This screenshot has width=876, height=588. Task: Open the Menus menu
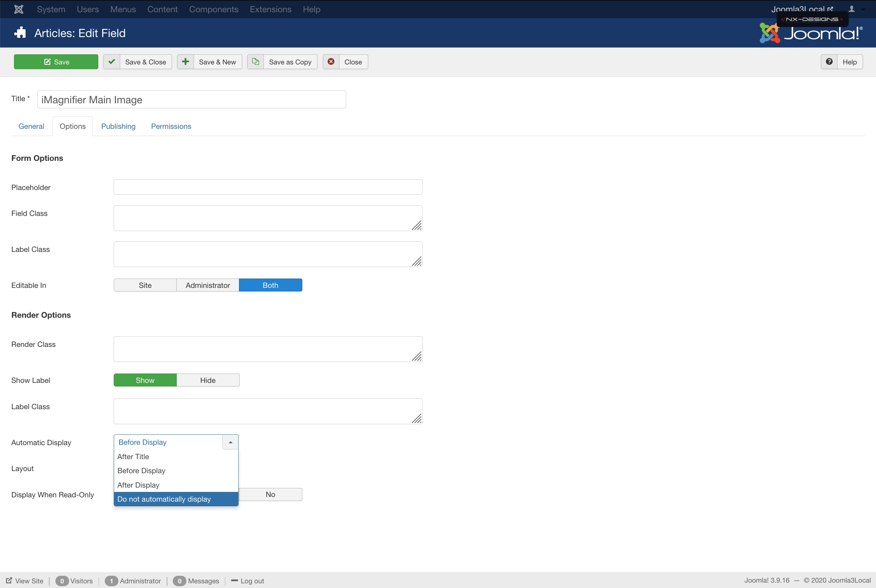tap(123, 9)
